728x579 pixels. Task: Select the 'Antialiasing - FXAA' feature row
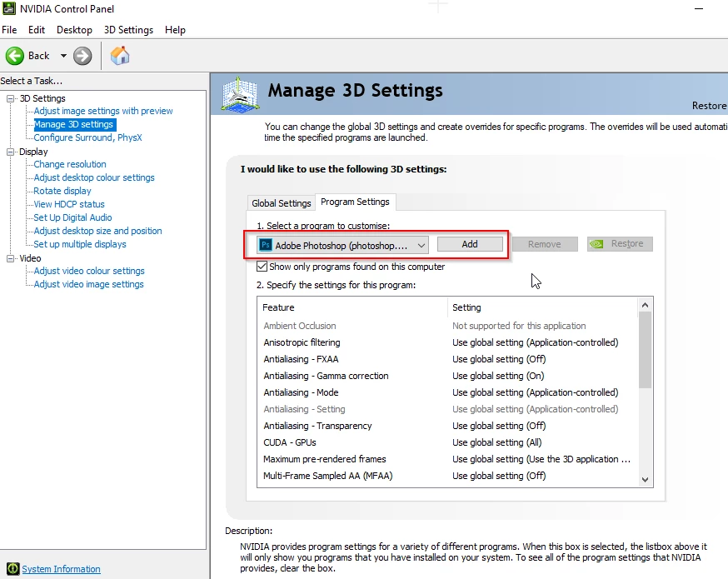pos(447,359)
